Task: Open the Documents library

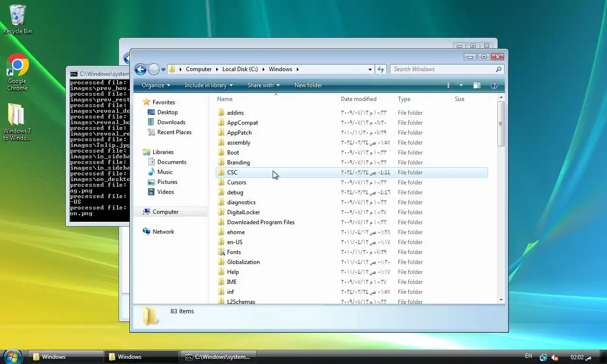Action: pyautogui.click(x=171, y=162)
